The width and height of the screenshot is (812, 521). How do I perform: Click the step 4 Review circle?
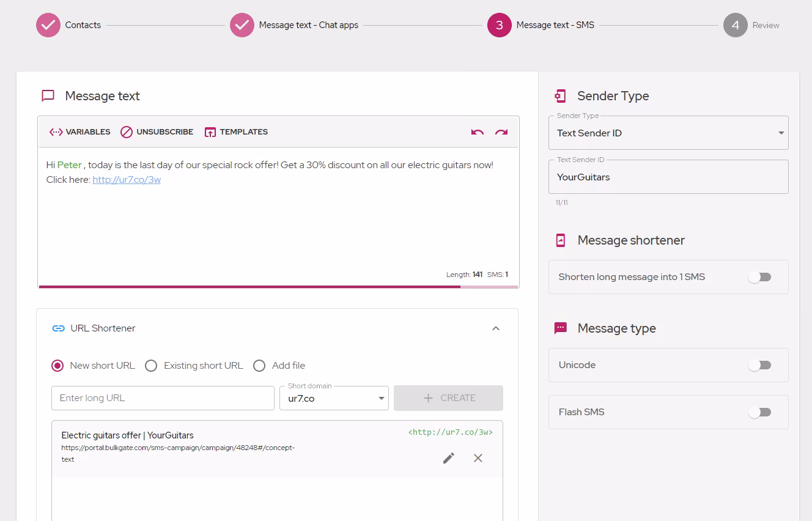pos(736,25)
